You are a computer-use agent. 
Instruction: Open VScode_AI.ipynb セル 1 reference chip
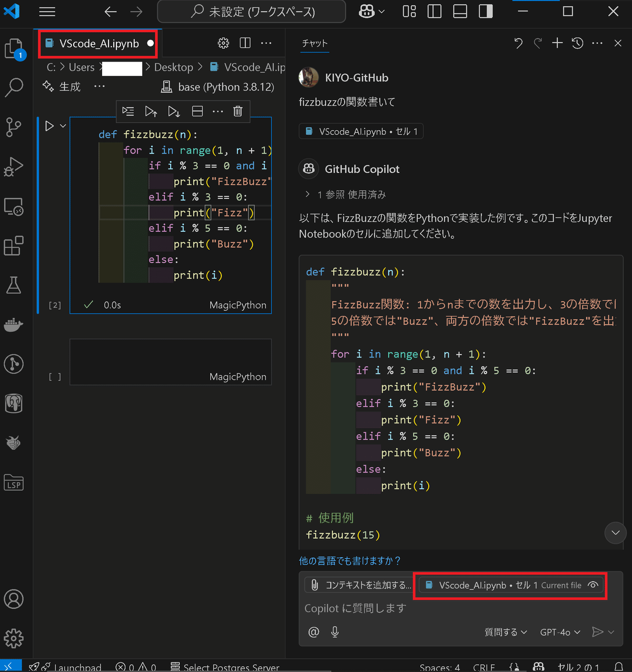pos(361,131)
